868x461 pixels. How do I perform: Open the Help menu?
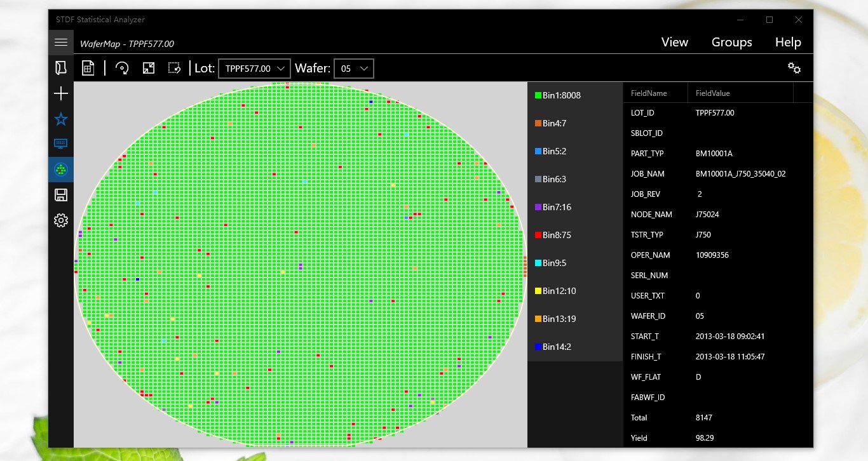click(x=788, y=42)
